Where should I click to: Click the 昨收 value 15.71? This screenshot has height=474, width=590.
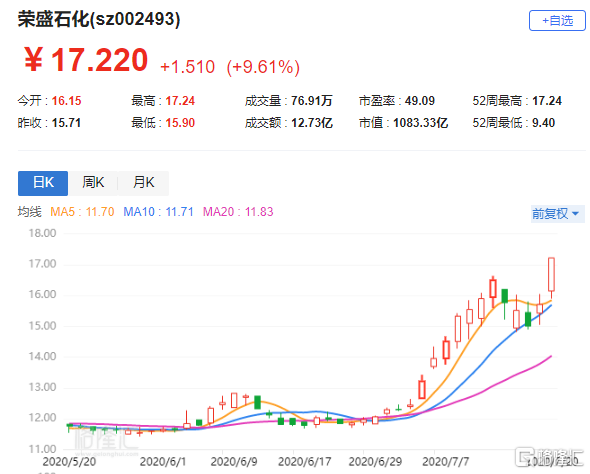point(66,123)
